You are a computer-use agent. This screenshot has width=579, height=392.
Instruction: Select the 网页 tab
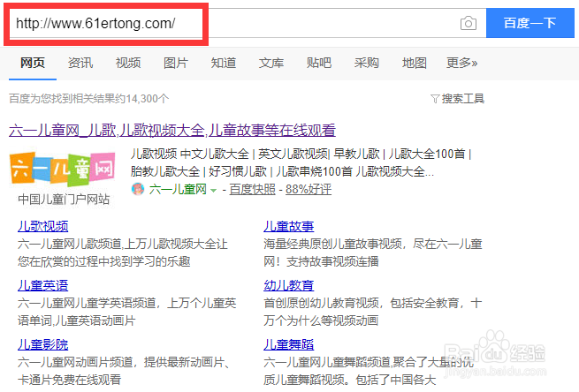[33, 63]
